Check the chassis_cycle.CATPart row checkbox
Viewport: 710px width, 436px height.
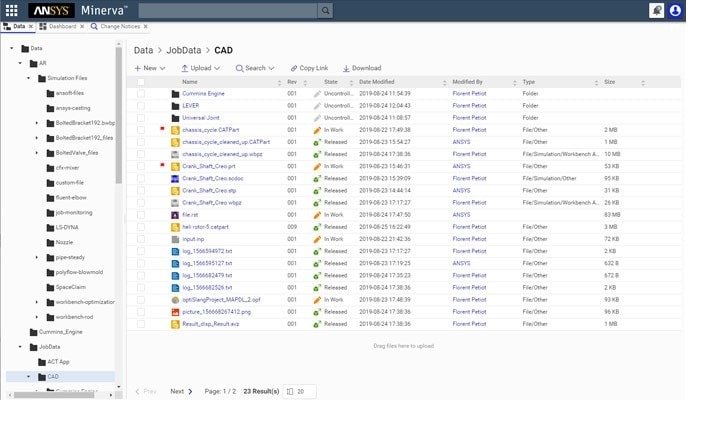[141, 130]
